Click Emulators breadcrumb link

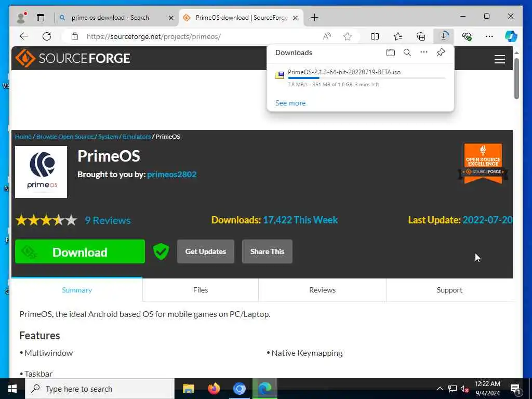(137, 137)
